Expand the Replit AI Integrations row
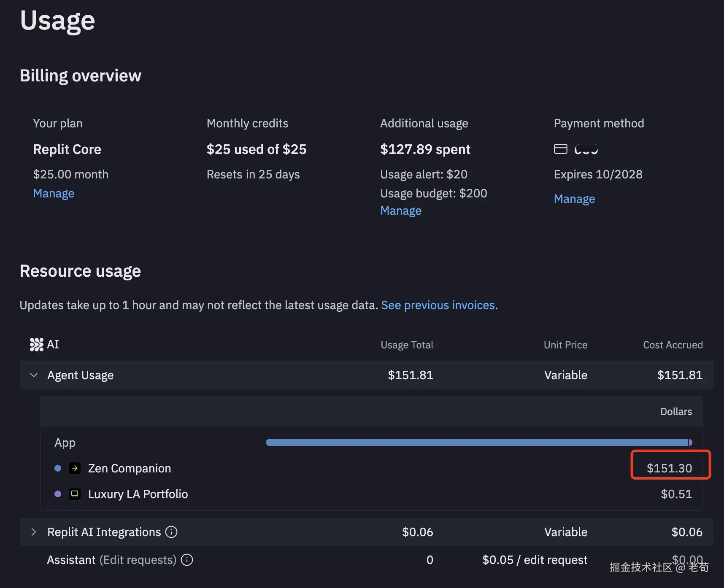 pyautogui.click(x=34, y=532)
